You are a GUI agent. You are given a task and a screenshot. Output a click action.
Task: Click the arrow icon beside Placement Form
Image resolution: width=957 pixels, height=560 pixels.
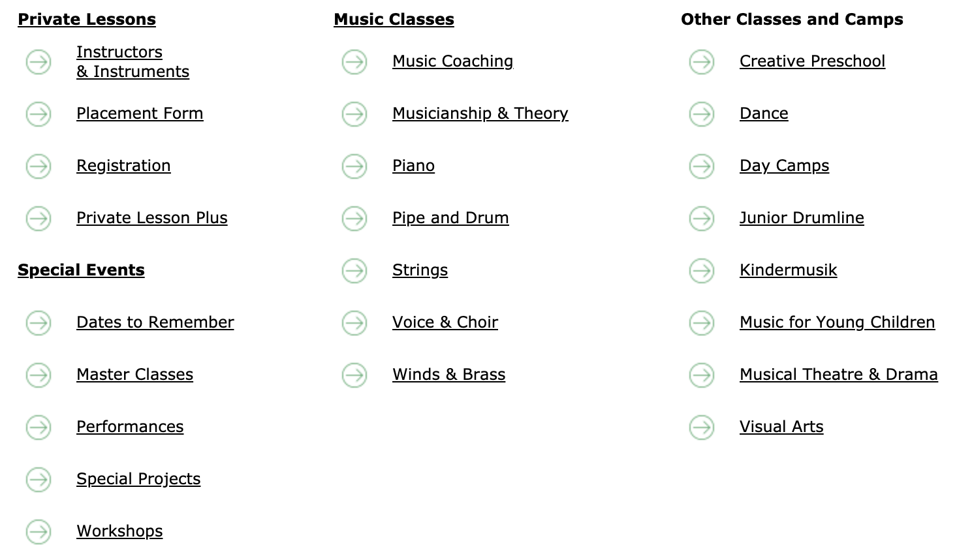[39, 114]
